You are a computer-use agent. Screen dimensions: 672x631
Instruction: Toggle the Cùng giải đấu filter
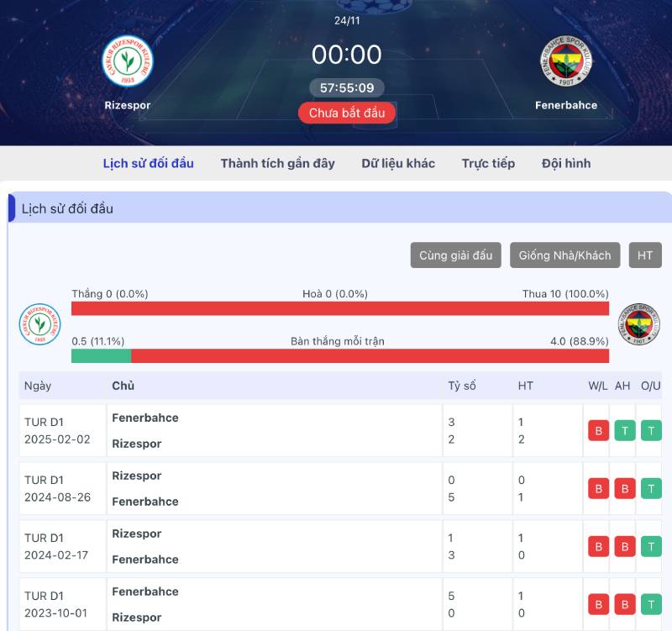point(455,255)
